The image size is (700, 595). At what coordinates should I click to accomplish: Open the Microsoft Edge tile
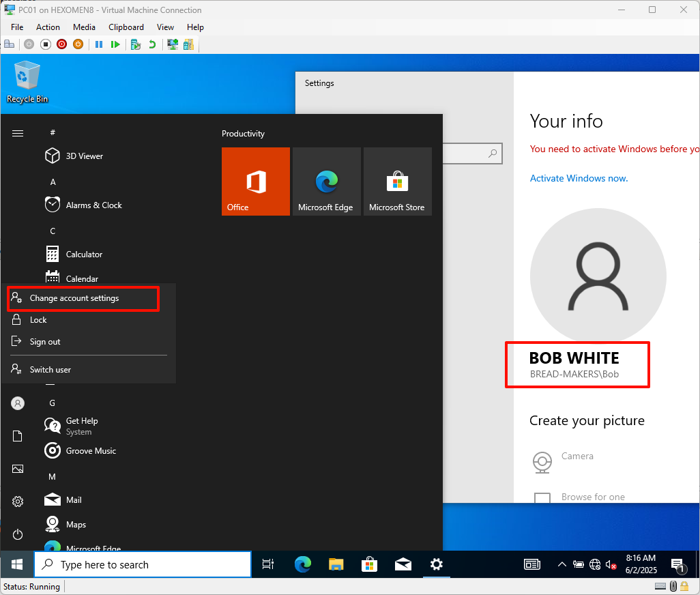[327, 182]
